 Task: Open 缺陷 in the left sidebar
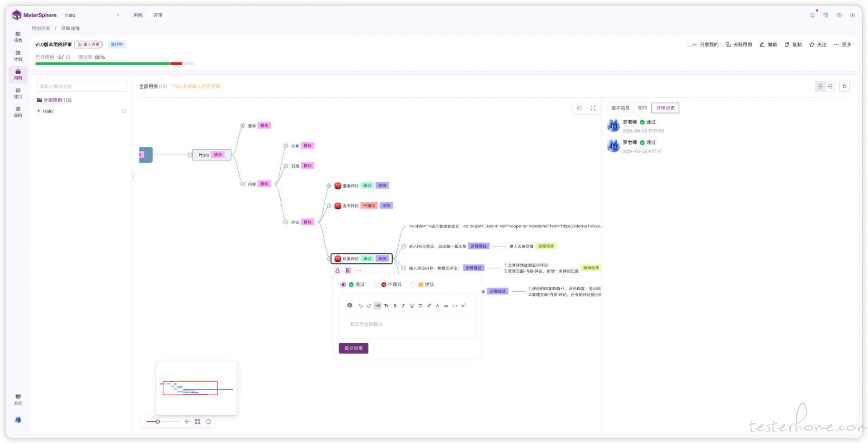tap(18, 112)
